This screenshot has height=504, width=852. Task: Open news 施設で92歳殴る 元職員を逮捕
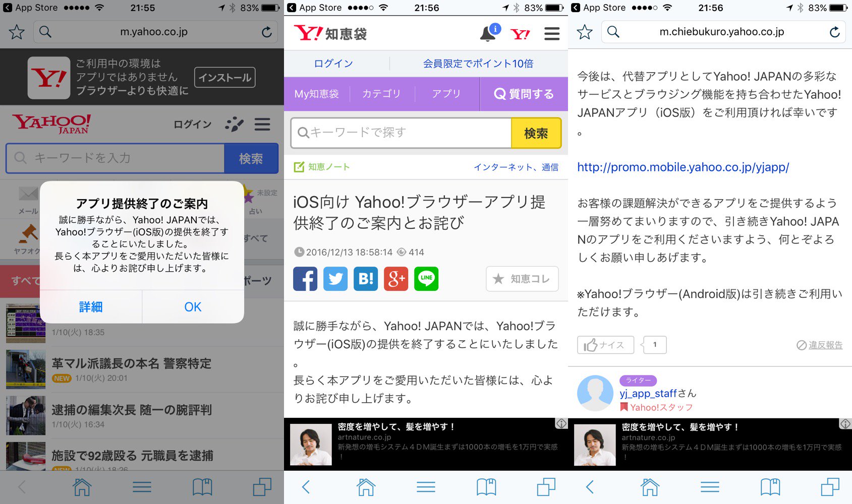pyautogui.click(x=132, y=456)
